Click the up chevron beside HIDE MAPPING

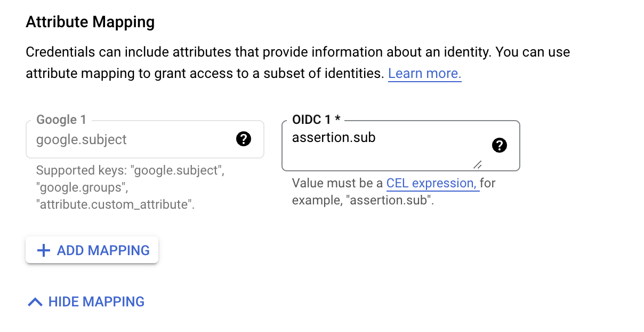pos(35,302)
